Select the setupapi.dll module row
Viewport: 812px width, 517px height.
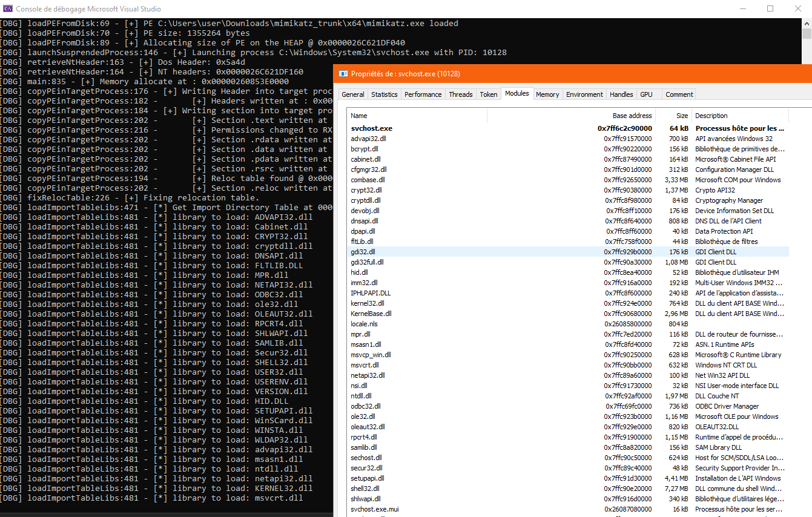pyautogui.click(x=568, y=478)
